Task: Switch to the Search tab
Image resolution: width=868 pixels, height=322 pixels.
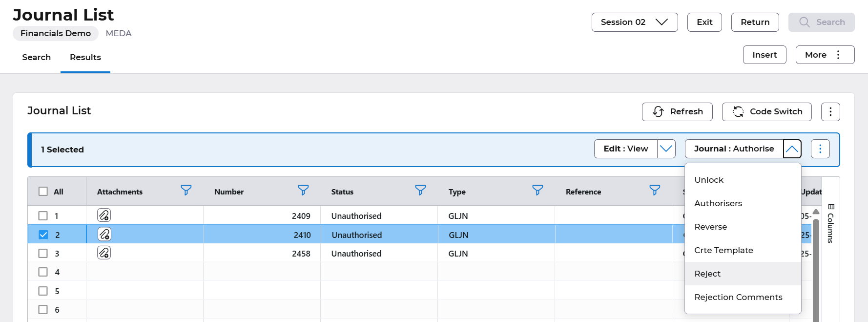Action: [x=37, y=57]
